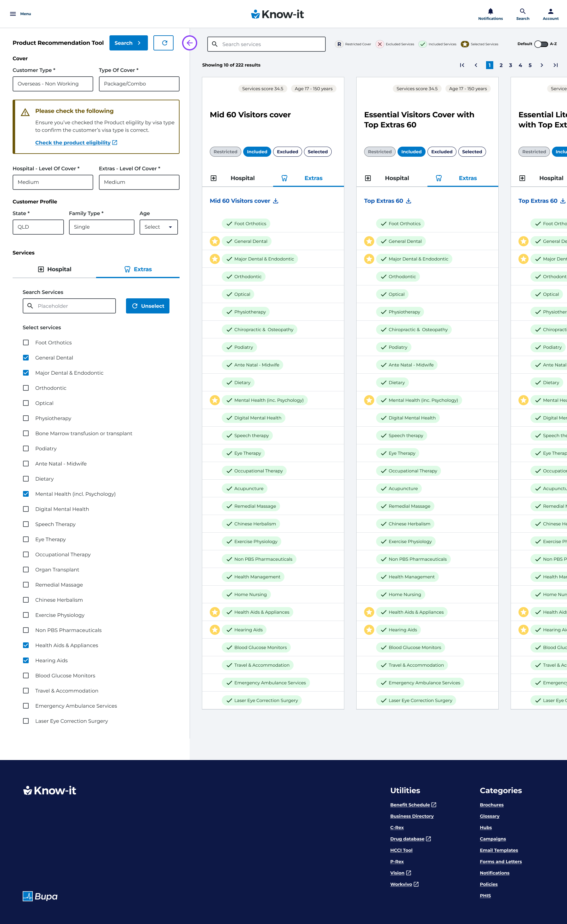Uncheck the General Dental checkbox

click(x=26, y=358)
